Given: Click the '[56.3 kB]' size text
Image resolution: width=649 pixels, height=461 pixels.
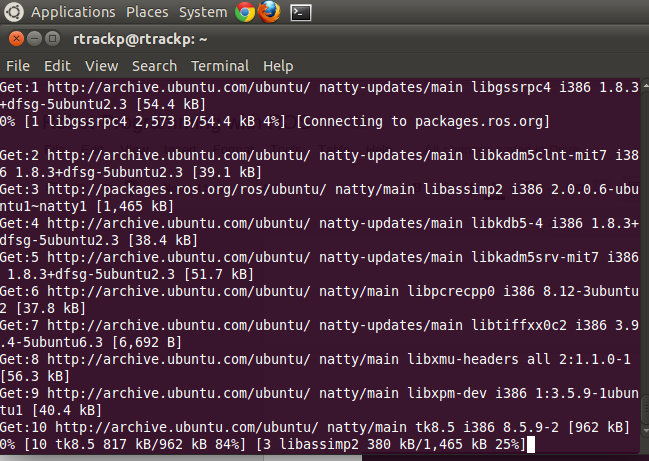Looking at the screenshot, I should [x=35, y=377].
